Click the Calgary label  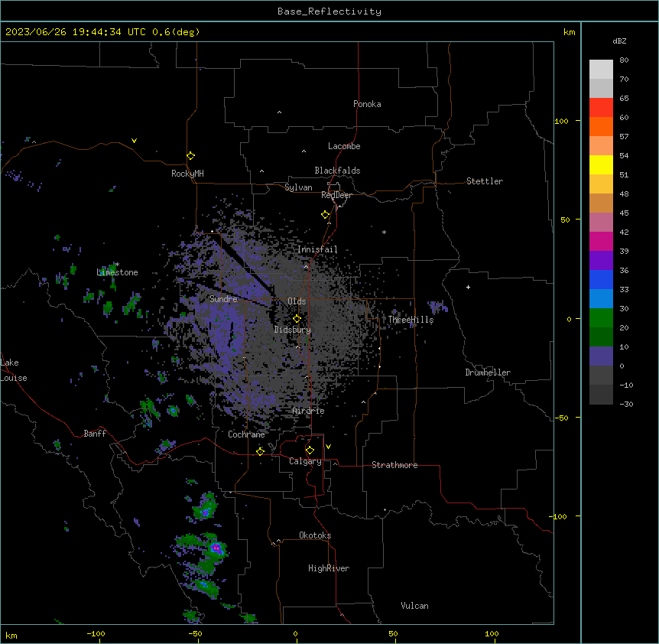click(x=305, y=461)
